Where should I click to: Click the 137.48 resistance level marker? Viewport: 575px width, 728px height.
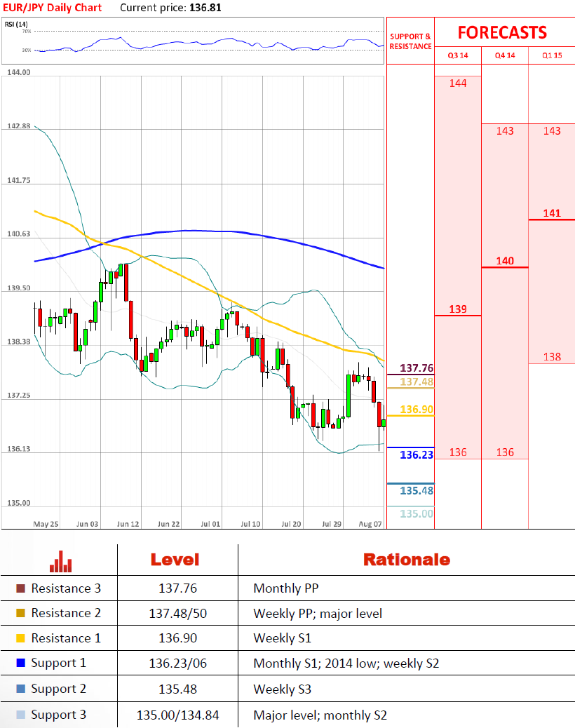pyautogui.click(x=417, y=382)
